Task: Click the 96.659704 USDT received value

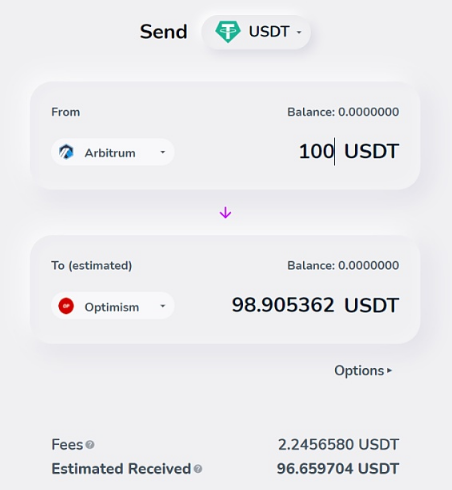Action: (x=338, y=469)
